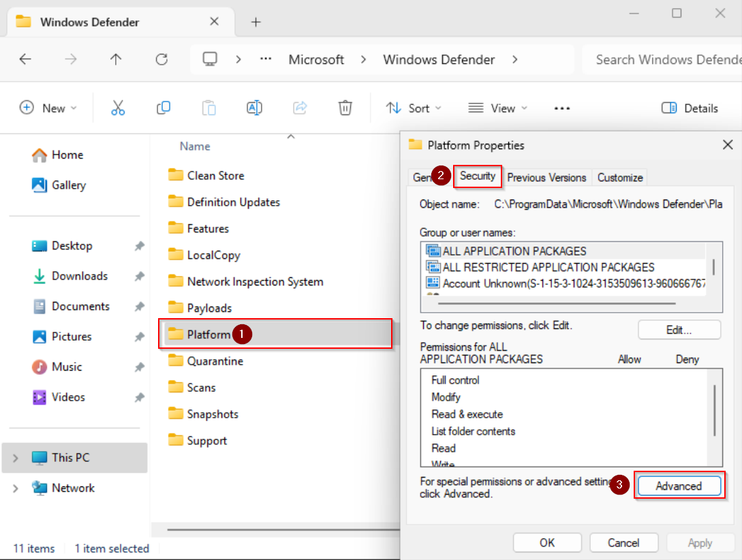Expand the chevron after the PC icon
This screenshot has height=560, width=742.
(238, 59)
